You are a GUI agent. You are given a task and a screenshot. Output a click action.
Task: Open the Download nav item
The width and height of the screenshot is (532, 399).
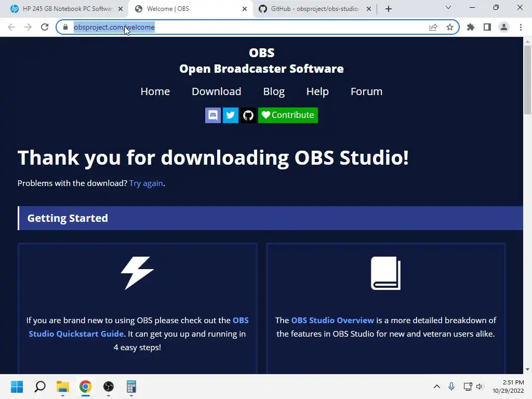pyautogui.click(x=217, y=91)
